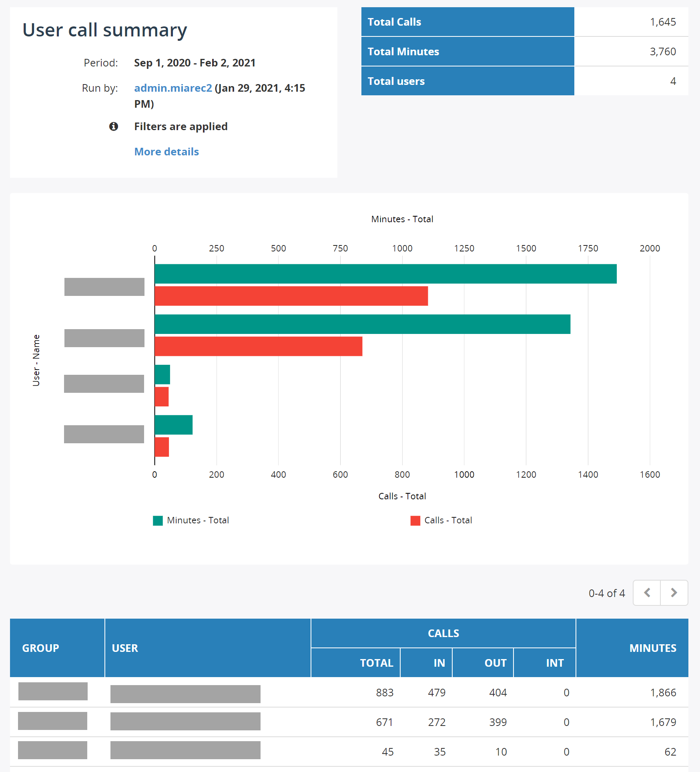700x772 pixels.
Task: Open admin.miarec2 user link
Action: 173,88
